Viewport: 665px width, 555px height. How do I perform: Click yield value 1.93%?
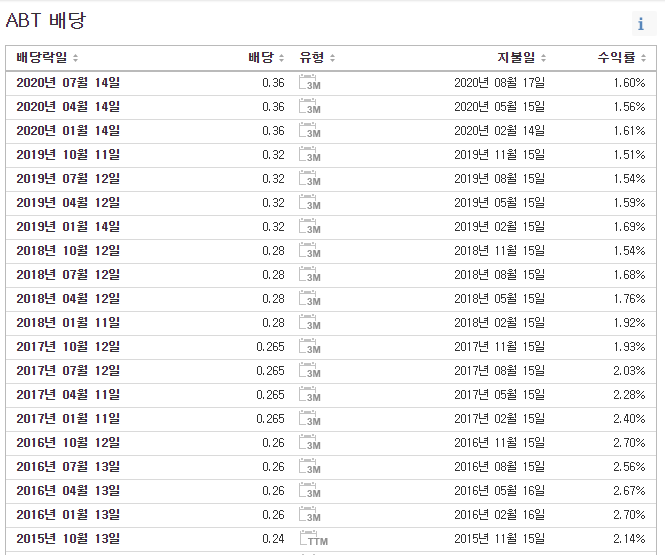[x=629, y=346]
